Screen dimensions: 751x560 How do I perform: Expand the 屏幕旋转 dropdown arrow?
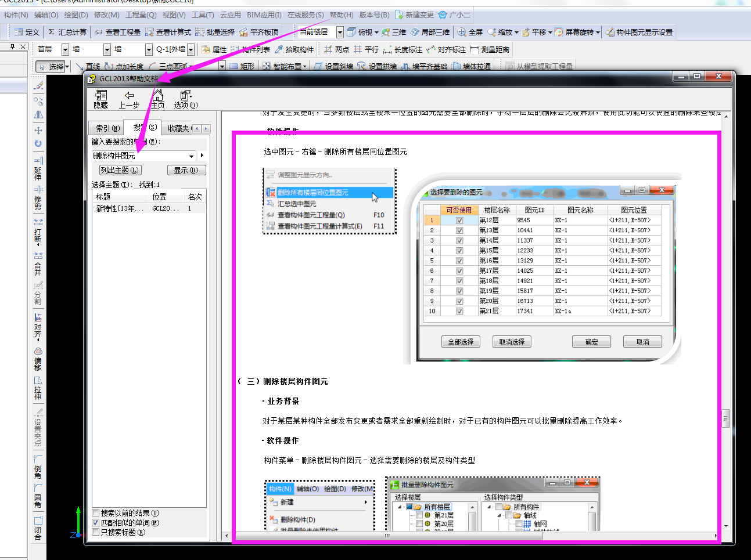click(598, 32)
